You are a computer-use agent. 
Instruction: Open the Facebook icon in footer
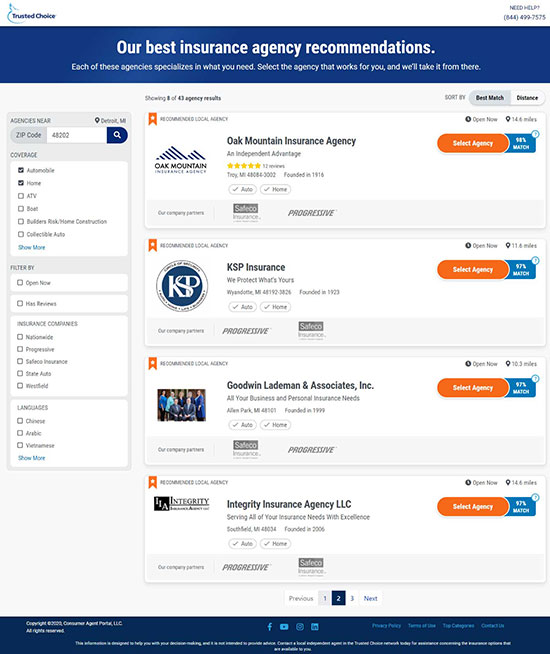[x=269, y=626]
